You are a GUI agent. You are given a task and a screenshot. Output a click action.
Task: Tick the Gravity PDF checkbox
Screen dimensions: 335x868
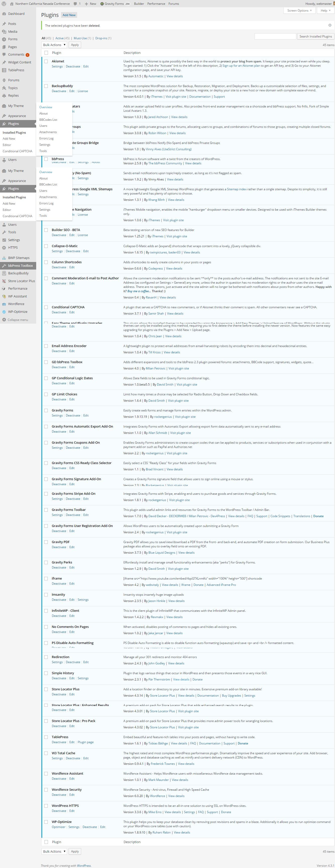(x=46, y=542)
